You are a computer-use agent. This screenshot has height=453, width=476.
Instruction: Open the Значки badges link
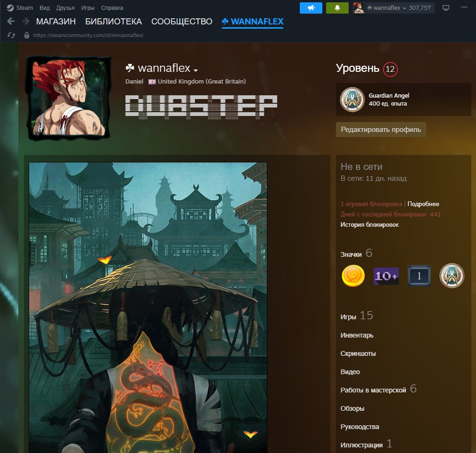coord(351,254)
